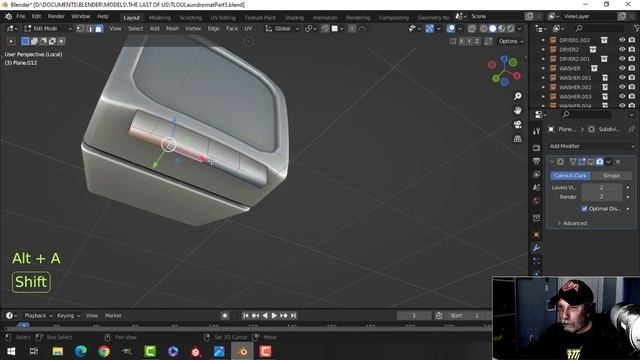Toggle Optimal Display checkbox

point(584,209)
